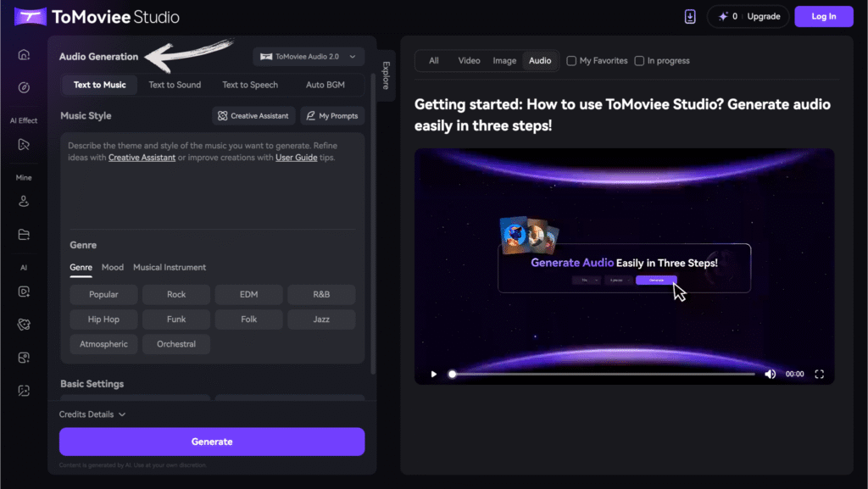Filter results by Audio
This screenshot has height=489, width=868.
point(540,61)
